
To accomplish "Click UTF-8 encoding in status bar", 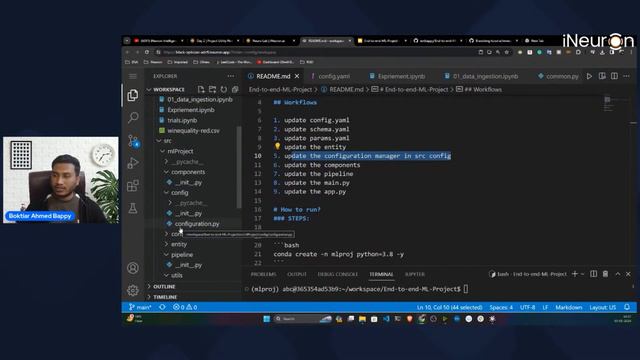I will (x=527, y=307).
